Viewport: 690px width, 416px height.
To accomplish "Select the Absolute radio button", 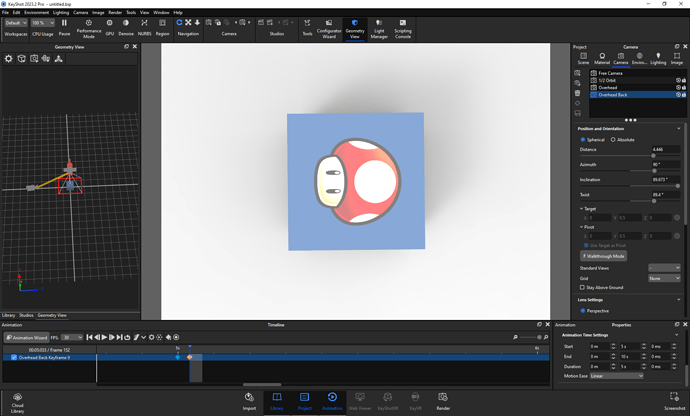I will coord(613,140).
